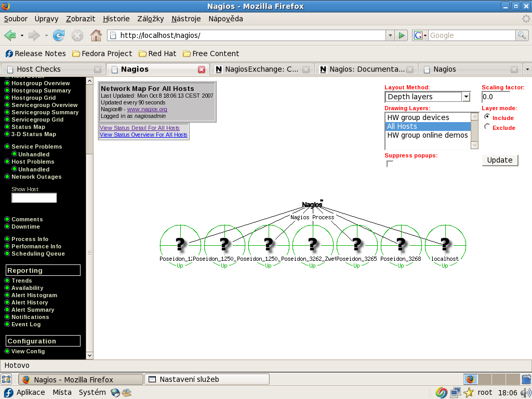Select HW group online demos layer

tap(428, 135)
